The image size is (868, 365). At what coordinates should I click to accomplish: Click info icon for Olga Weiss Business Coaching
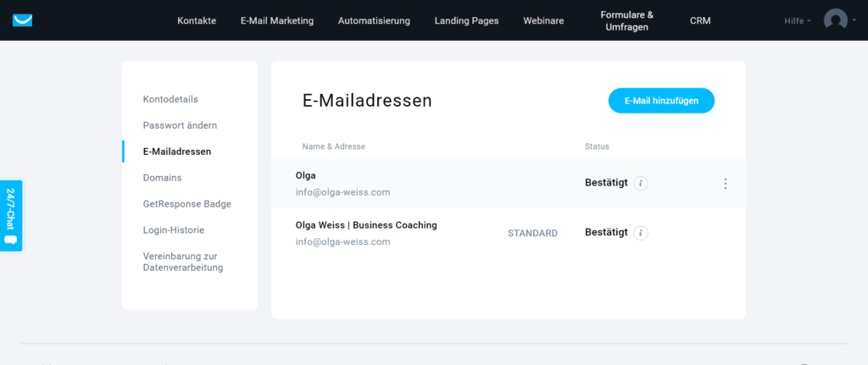point(641,233)
